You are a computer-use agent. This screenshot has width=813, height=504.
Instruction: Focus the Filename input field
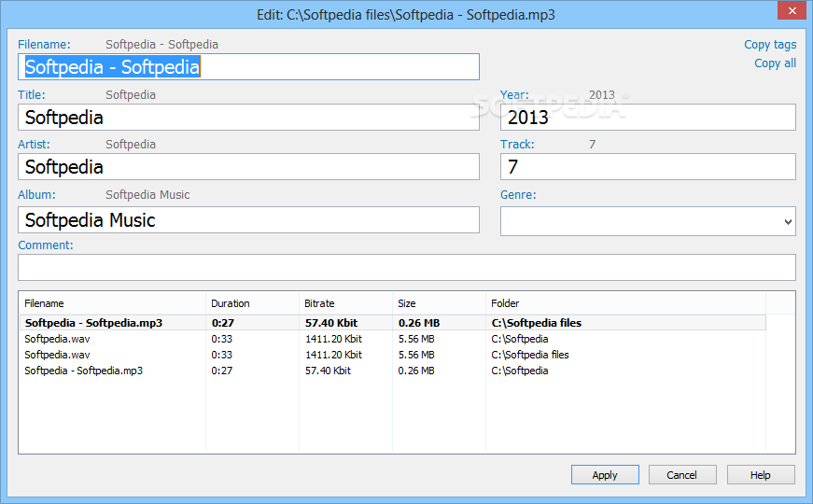coord(248,67)
